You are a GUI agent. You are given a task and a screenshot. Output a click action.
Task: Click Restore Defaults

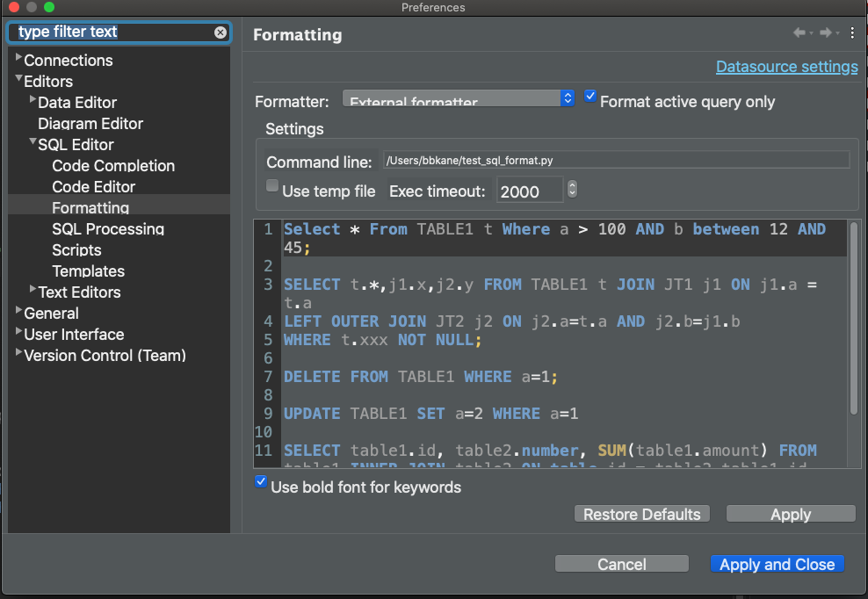641,514
